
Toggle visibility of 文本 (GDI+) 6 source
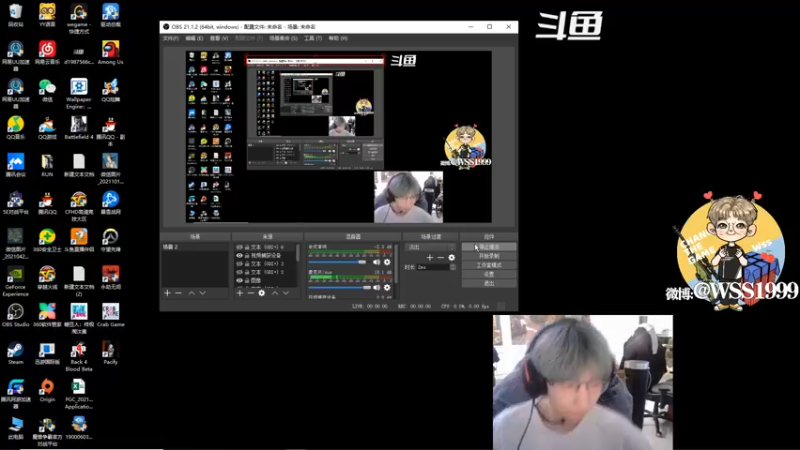239,247
